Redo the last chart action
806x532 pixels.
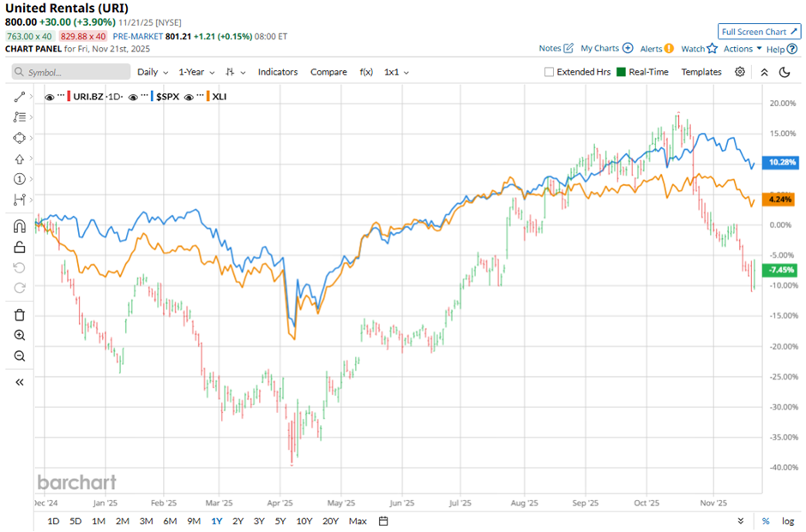(19, 288)
